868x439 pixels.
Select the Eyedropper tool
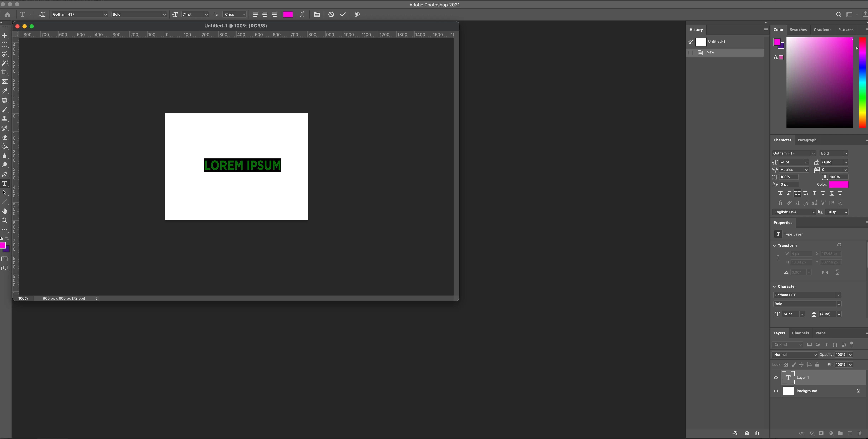click(5, 91)
